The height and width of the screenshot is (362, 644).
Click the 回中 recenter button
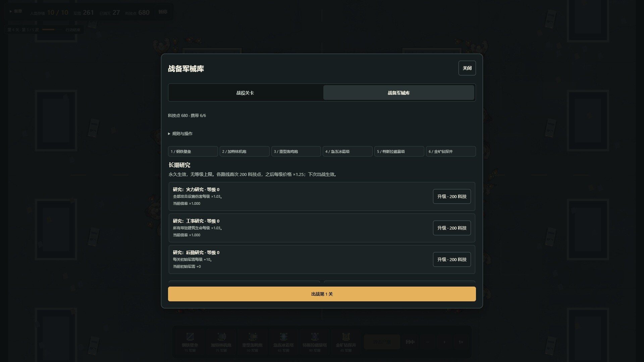410,342
